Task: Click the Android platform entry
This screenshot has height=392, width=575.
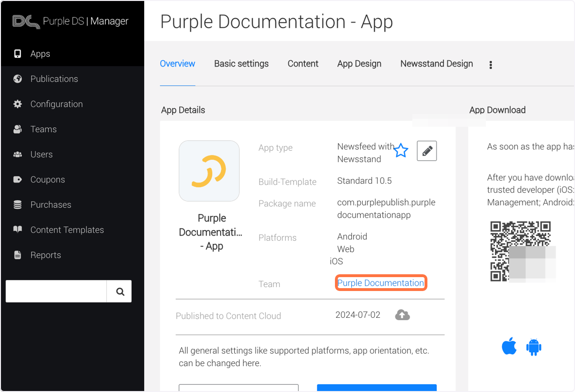Action: [352, 236]
